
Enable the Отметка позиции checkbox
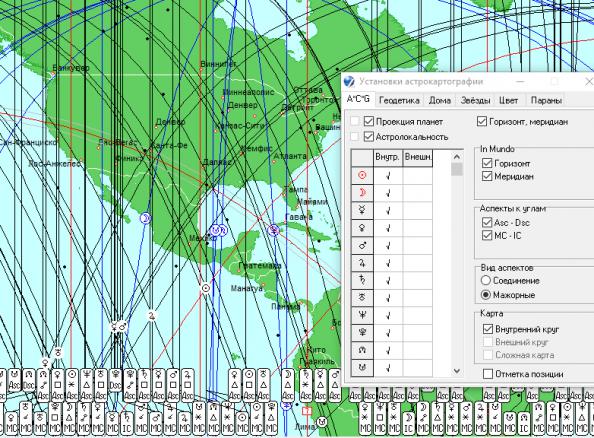[x=488, y=374]
